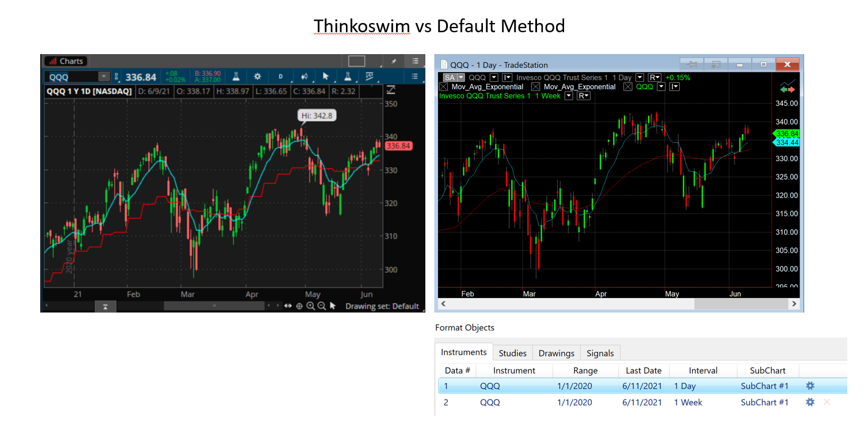The image size is (868, 434).
Task: Open the dropdown arrow next to gray QQQ
Action: click(493, 78)
